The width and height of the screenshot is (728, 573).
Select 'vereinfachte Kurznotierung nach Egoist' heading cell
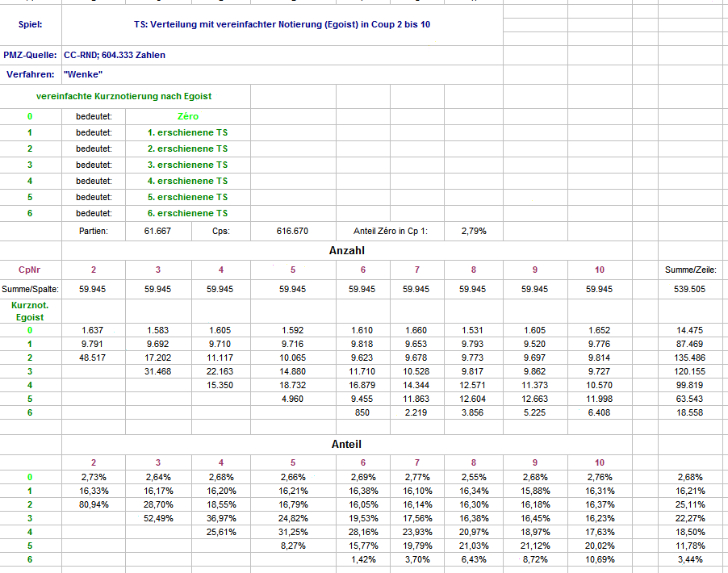[x=124, y=96]
